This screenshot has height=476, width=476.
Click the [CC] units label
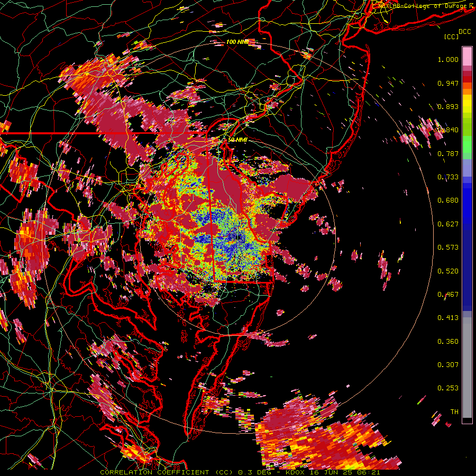(x=452, y=36)
